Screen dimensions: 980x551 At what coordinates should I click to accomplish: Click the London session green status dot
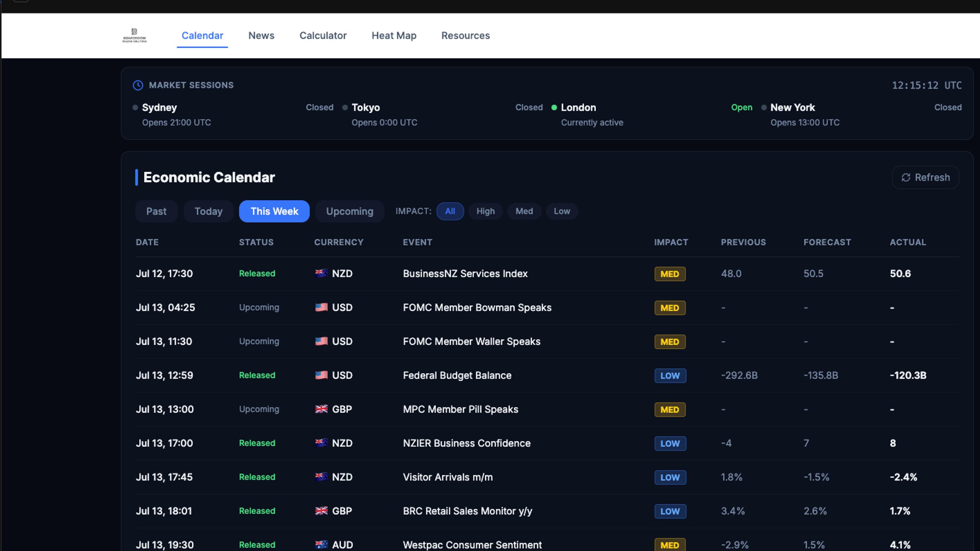pos(554,108)
